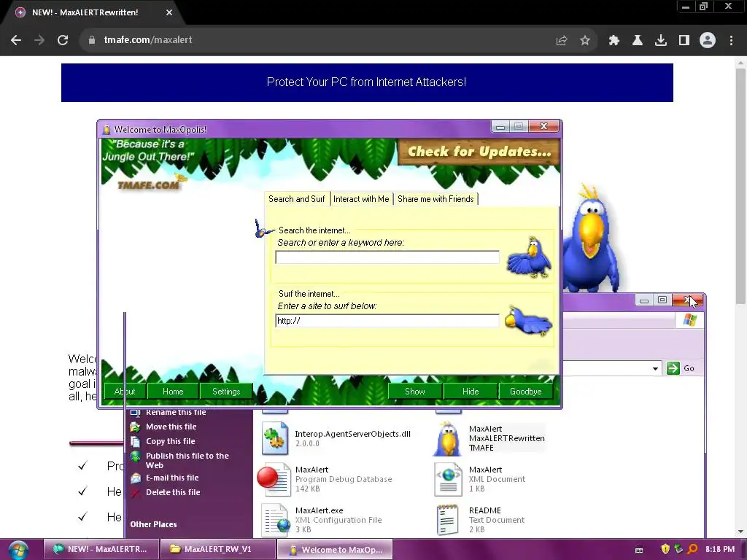The image size is (747, 560).
Task: Click E-mail this file task
Action: (x=172, y=478)
